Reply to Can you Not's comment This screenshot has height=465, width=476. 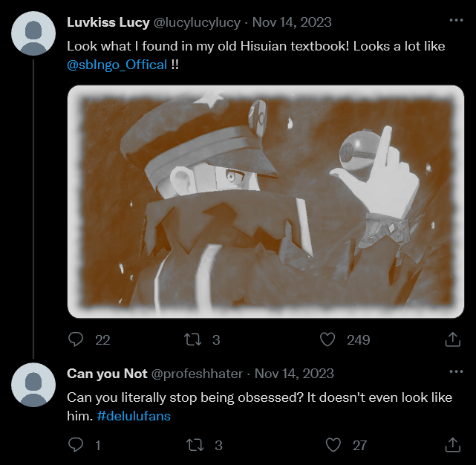pyautogui.click(x=76, y=445)
